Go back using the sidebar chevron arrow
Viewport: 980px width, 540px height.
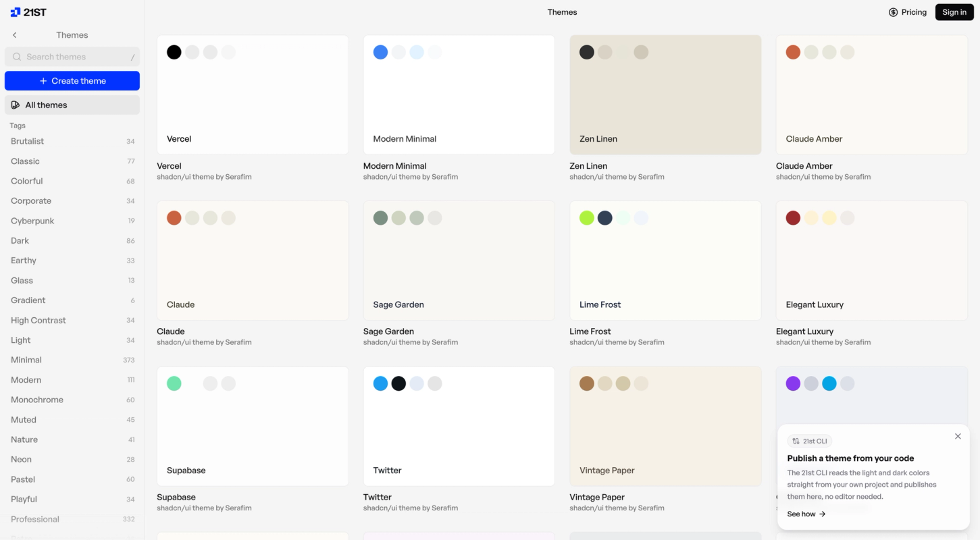14,35
